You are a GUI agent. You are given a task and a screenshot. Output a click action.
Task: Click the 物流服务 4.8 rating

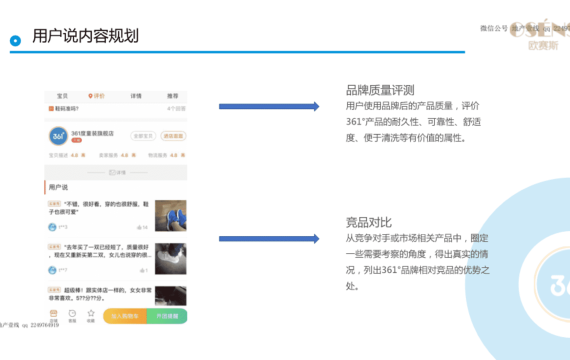[166, 155]
